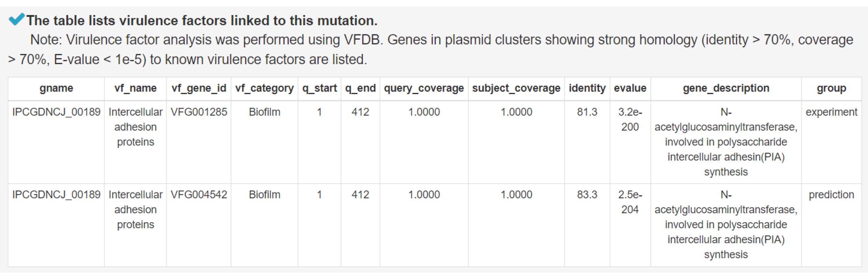The image size is (868, 279).
Task: Click the vf_category header cell
Action: point(264,88)
